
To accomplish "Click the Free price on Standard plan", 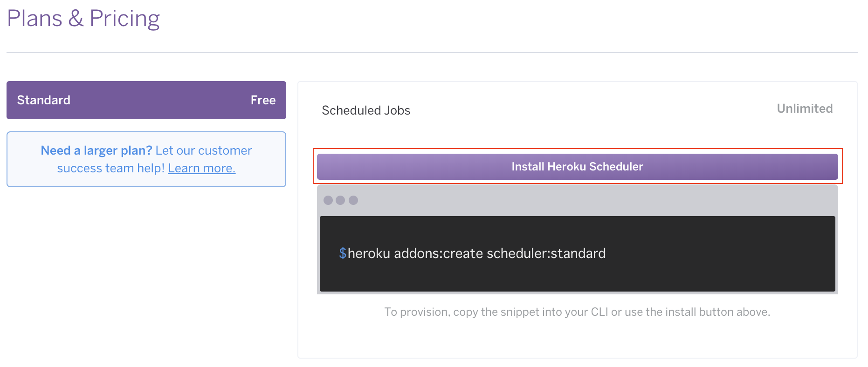I will [263, 100].
